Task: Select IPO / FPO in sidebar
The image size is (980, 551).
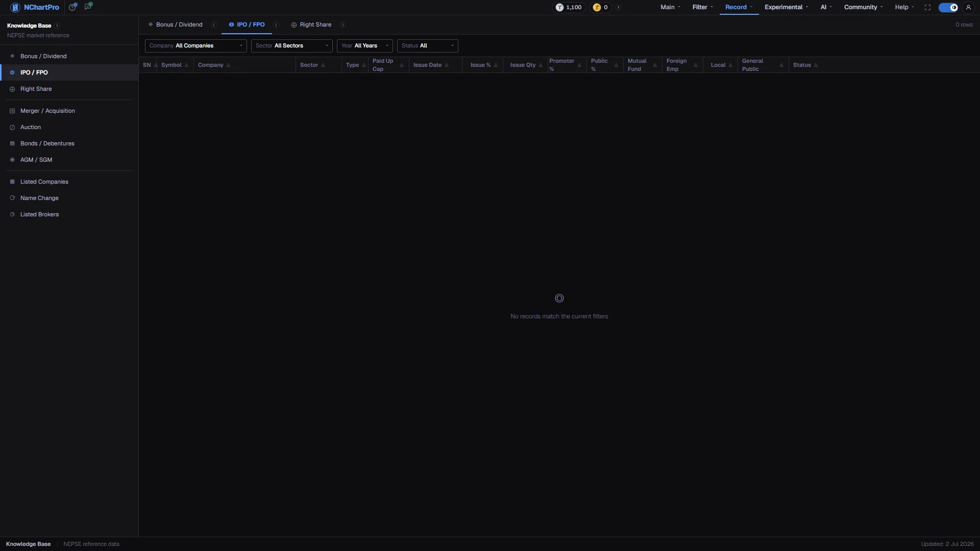Action: click(x=69, y=72)
